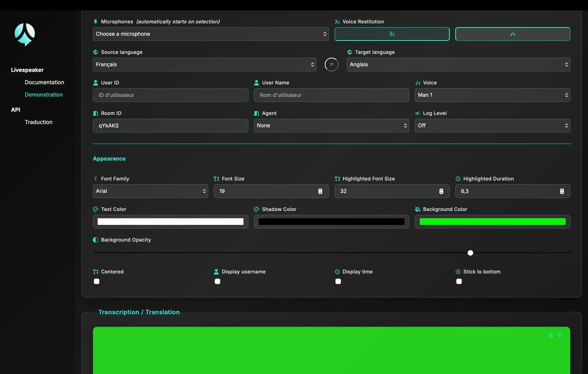The width and height of the screenshot is (588, 374).
Task: Select the muted voice restitution button
Action: (x=392, y=34)
